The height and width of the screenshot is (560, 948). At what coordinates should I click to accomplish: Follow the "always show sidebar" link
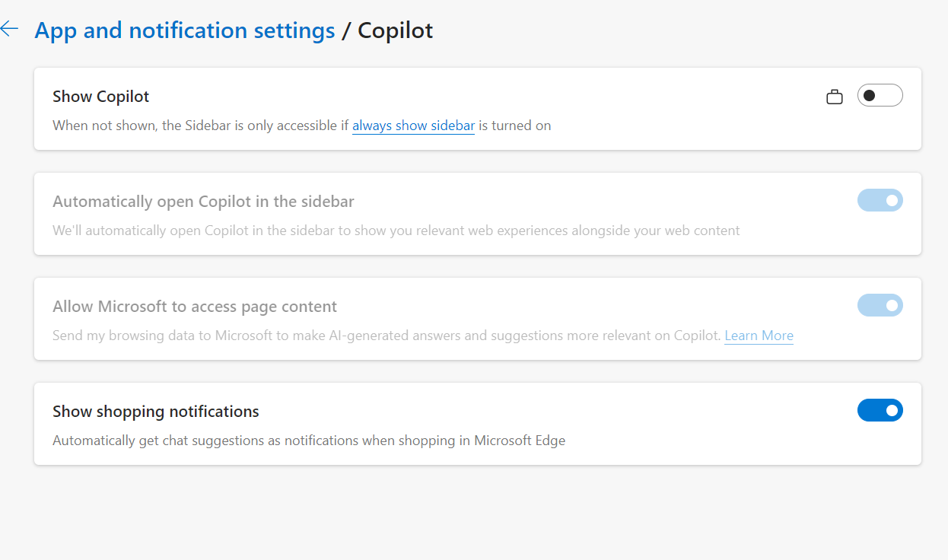click(413, 126)
